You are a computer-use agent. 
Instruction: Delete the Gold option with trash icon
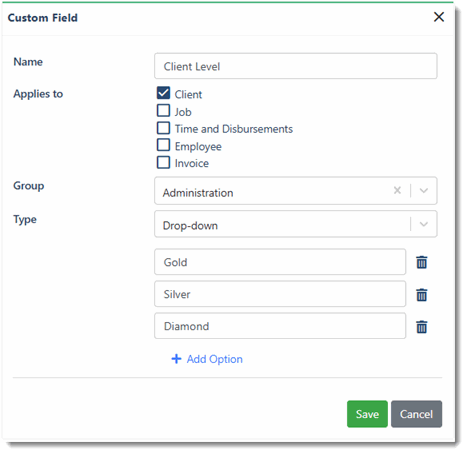pos(421,262)
